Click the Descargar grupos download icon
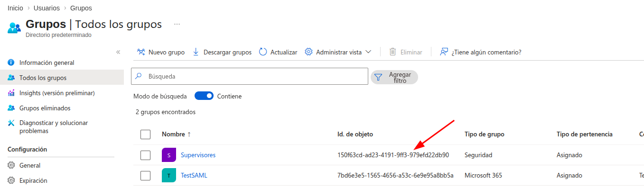Image resolution: width=644 pixels, height=188 pixels. 196,52
